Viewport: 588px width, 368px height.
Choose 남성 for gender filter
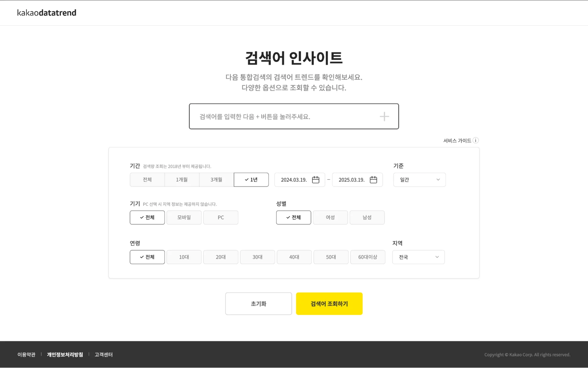coord(367,217)
